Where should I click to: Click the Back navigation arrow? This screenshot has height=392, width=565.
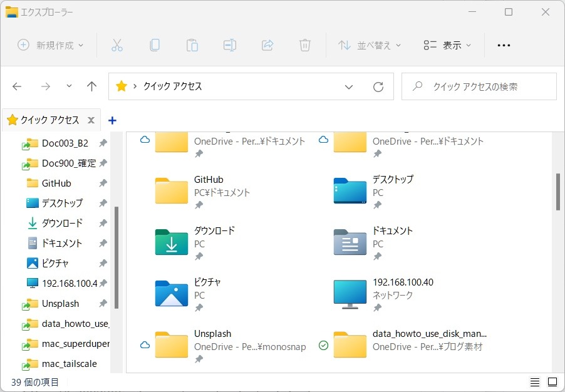pyautogui.click(x=17, y=87)
